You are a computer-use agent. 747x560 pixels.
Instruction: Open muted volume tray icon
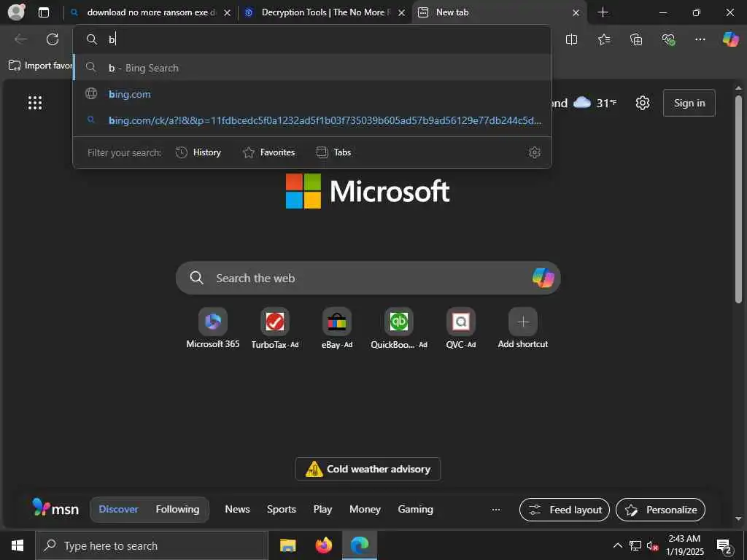point(652,545)
